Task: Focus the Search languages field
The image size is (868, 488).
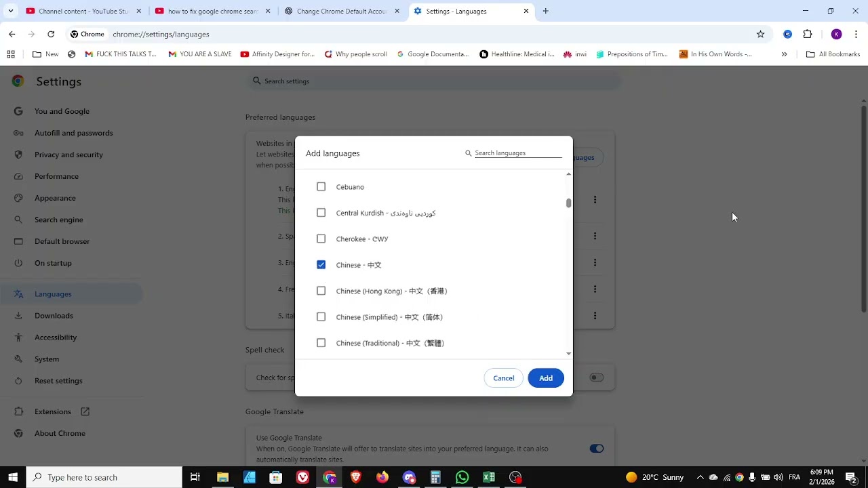Action: tap(518, 153)
